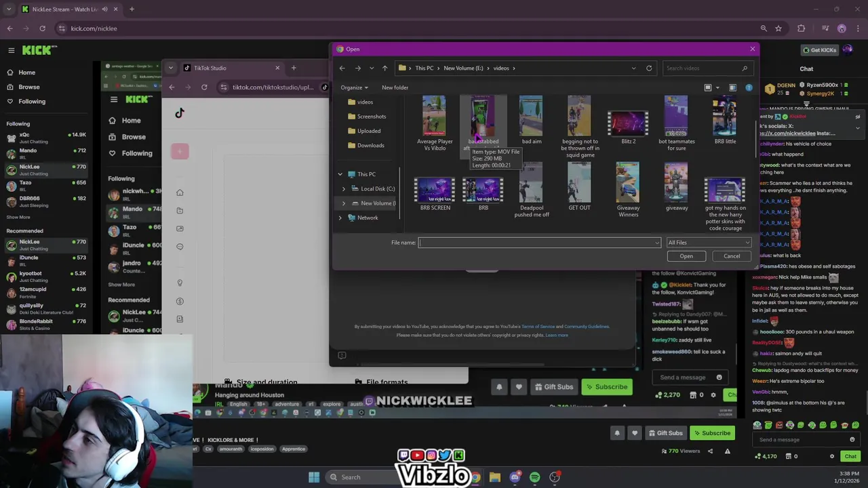The width and height of the screenshot is (868, 488).
Task: Open Spotify from the taskbar
Action: pos(534,477)
